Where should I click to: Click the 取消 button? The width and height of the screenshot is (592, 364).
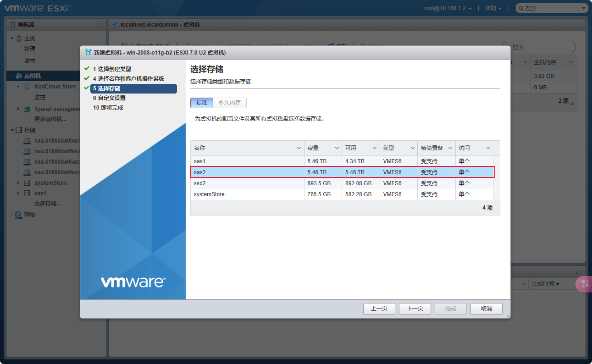click(487, 309)
